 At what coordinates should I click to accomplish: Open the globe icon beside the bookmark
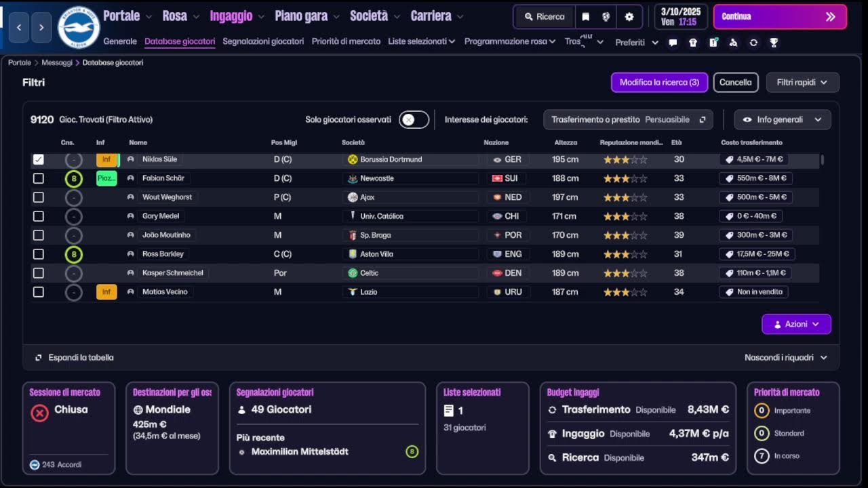[606, 17]
